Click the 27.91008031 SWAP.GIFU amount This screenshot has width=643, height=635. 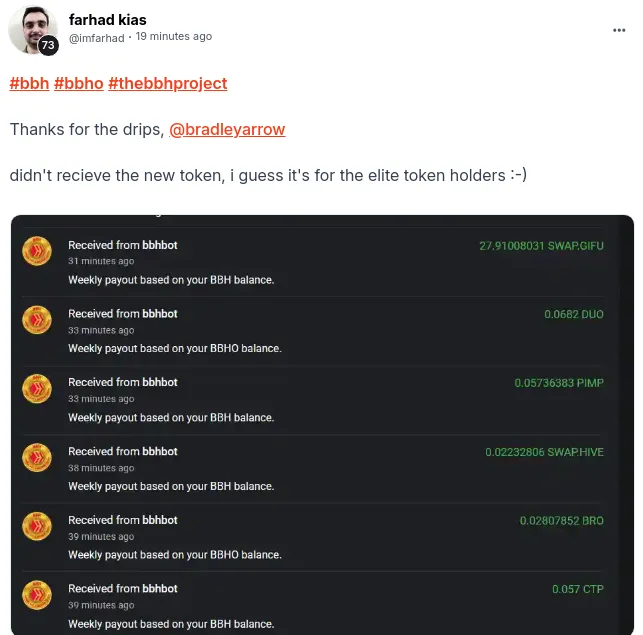tap(541, 246)
